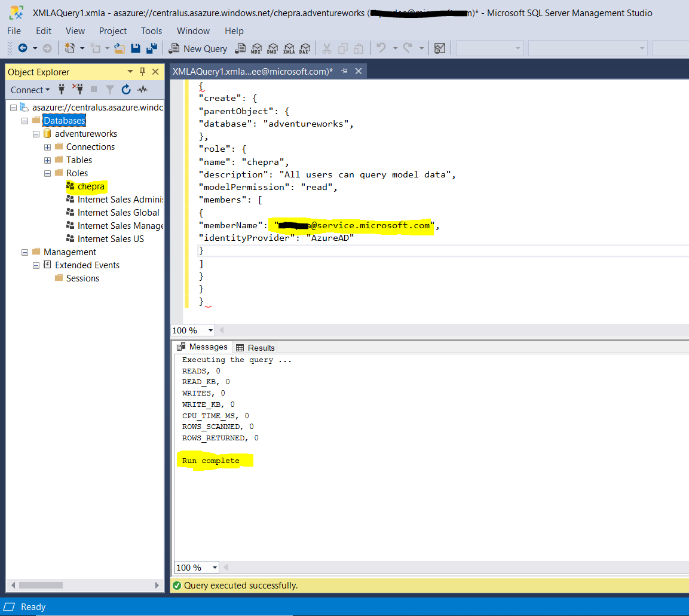Click the Copy icon in toolbar

pos(343,48)
